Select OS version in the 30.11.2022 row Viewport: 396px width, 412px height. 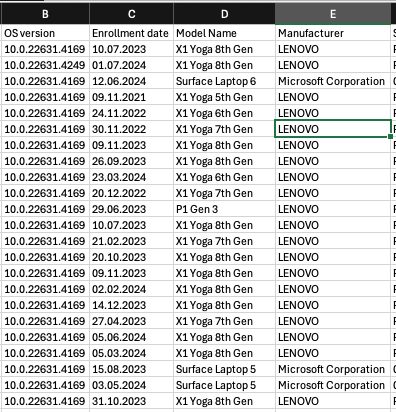coord(45,129)
